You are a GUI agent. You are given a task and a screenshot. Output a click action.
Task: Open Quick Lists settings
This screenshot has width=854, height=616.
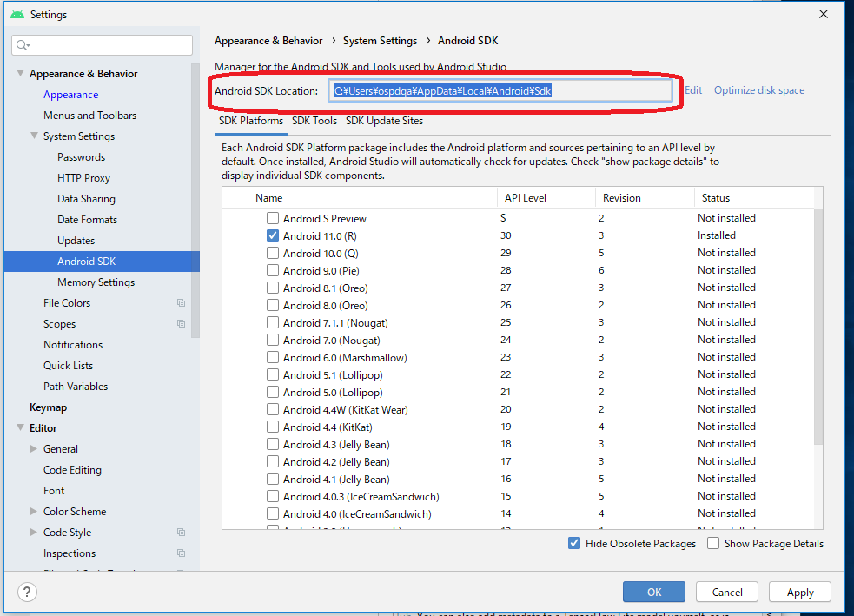pyautogui.click(x=68, y=366)
